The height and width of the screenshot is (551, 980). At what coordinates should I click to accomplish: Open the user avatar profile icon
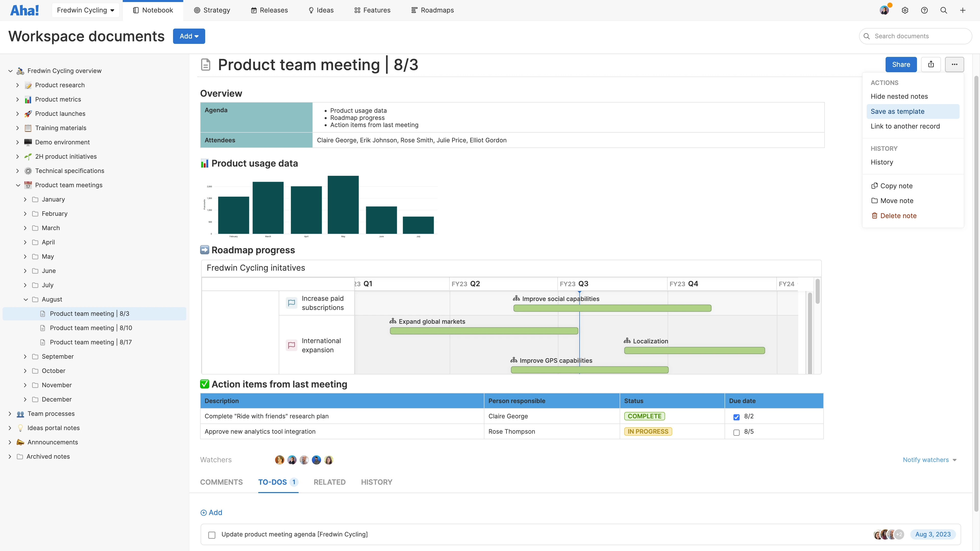[884, 10]
